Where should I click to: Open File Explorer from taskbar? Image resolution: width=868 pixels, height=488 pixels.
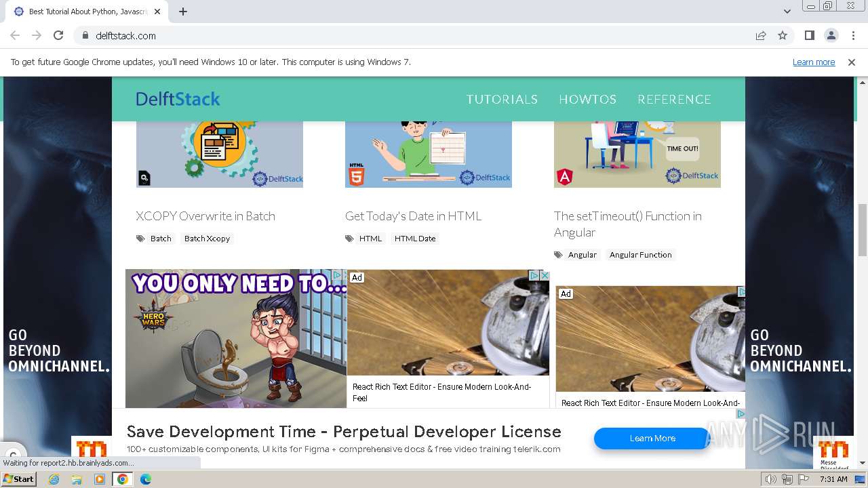click(x=77, y=479)
